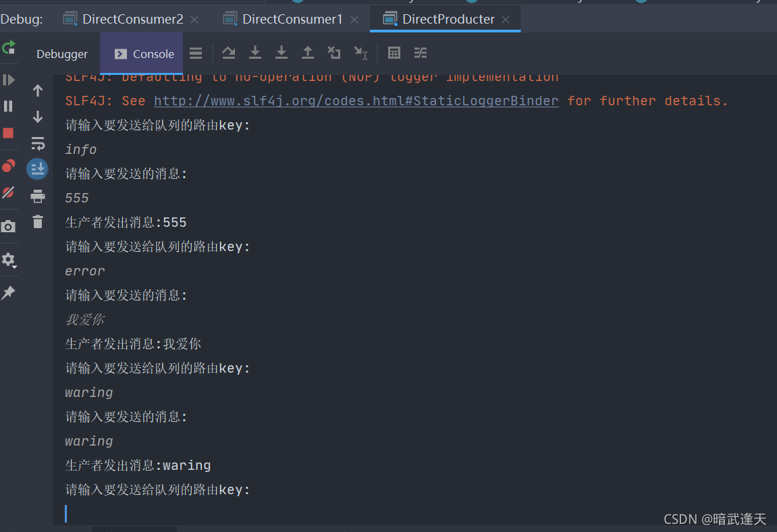This screenshot has width=777, height=532.
Task: Stop the DirectProducter process
Action: point(8,133)
